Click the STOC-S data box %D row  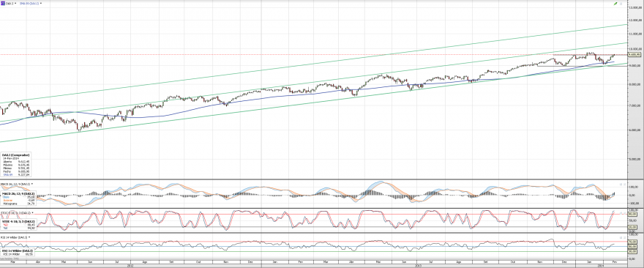tap(19, 224)
